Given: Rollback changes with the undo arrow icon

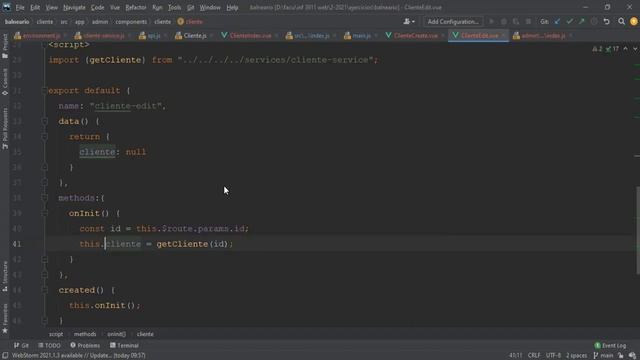Looking at the screenshot, I should pyautogui.click(x=607, y=22).
